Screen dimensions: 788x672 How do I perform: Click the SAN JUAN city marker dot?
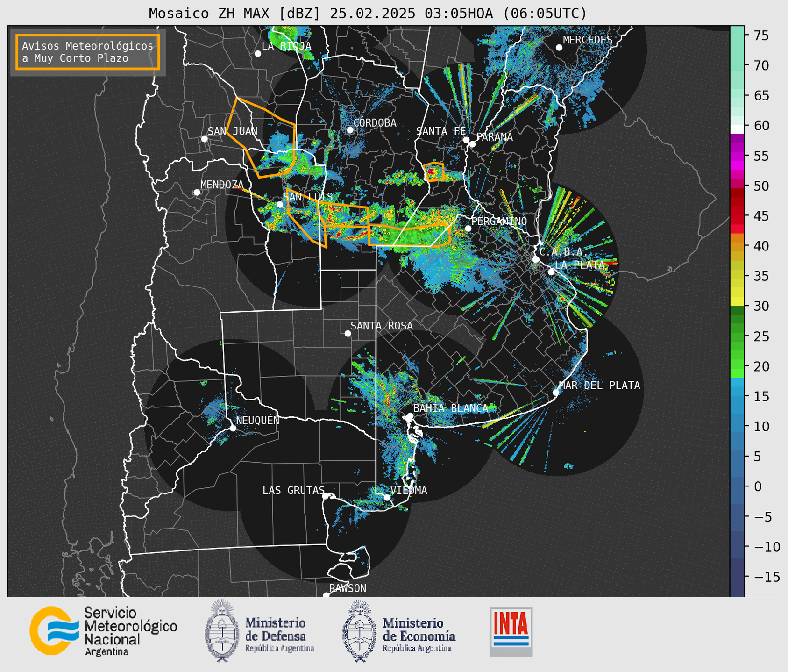205,139
